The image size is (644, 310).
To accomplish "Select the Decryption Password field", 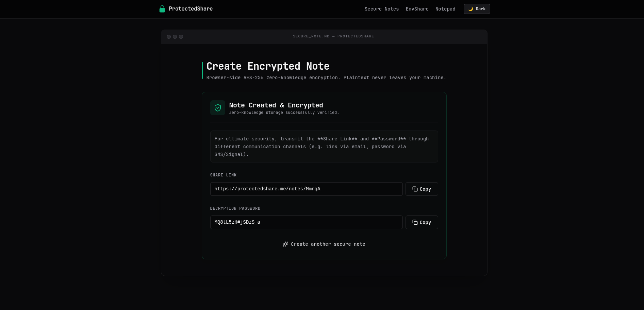I will pyautogui.click(x=306, y=222).
